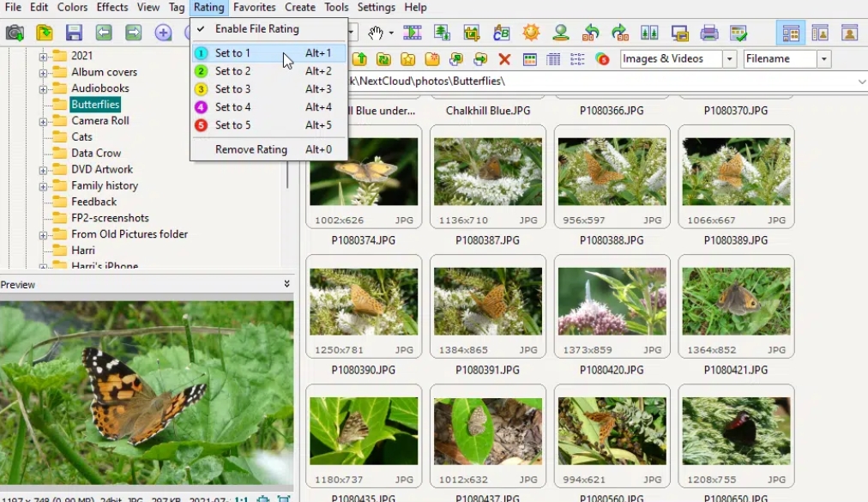This screenshot has height=502, width=868.
Task: Open the Effects menu
Action: point(112,7)
